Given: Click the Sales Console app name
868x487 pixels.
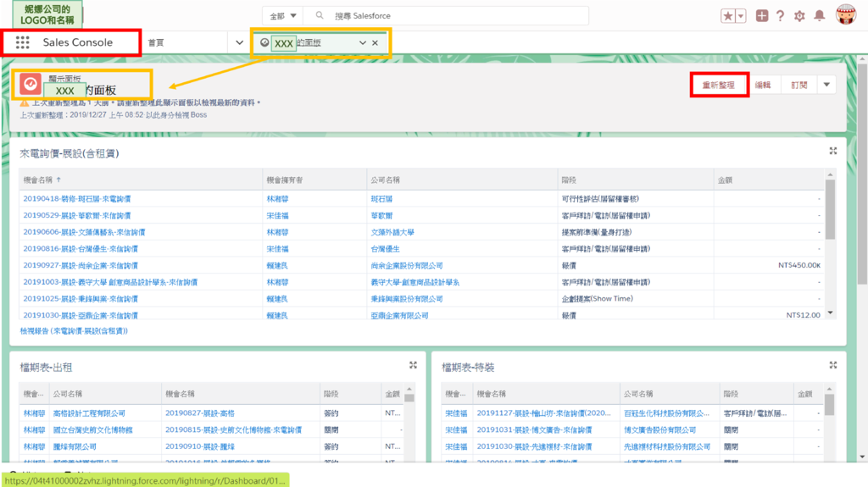Looking at the screenshot, I should [x=77, y=42].
